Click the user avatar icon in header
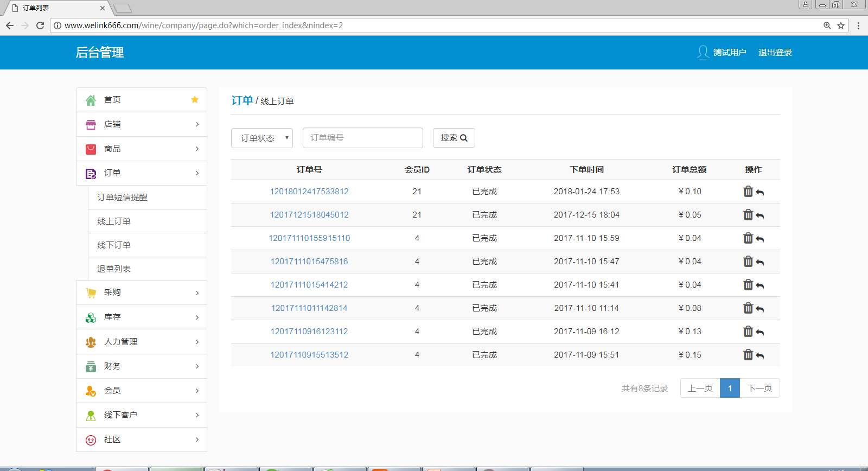 (703, 53)
